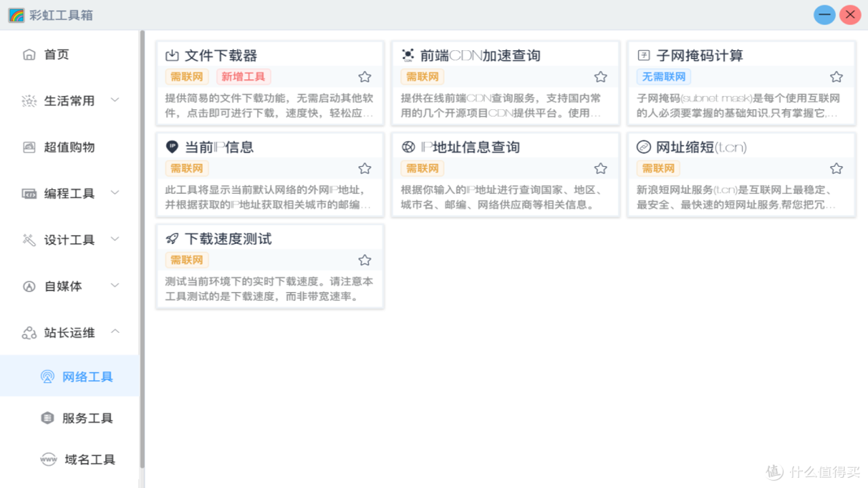Click the 需联网 tag on 网址缩短

658,168
